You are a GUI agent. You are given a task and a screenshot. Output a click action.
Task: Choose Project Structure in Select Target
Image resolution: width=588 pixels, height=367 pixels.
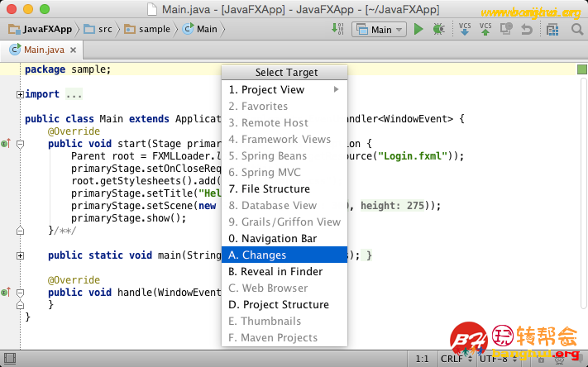tap(284, 304)
